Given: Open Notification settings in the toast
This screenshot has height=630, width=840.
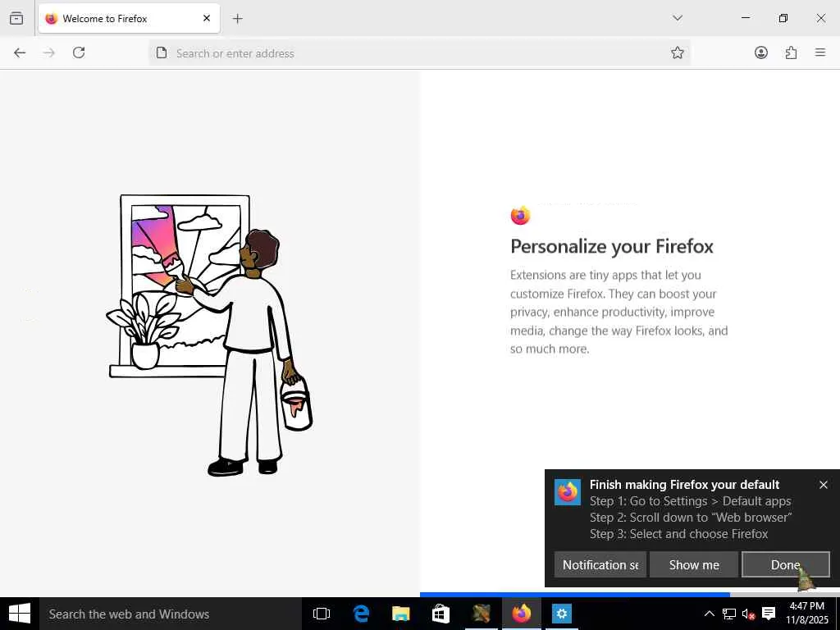Looking at the screenshot, I should 600,564.
